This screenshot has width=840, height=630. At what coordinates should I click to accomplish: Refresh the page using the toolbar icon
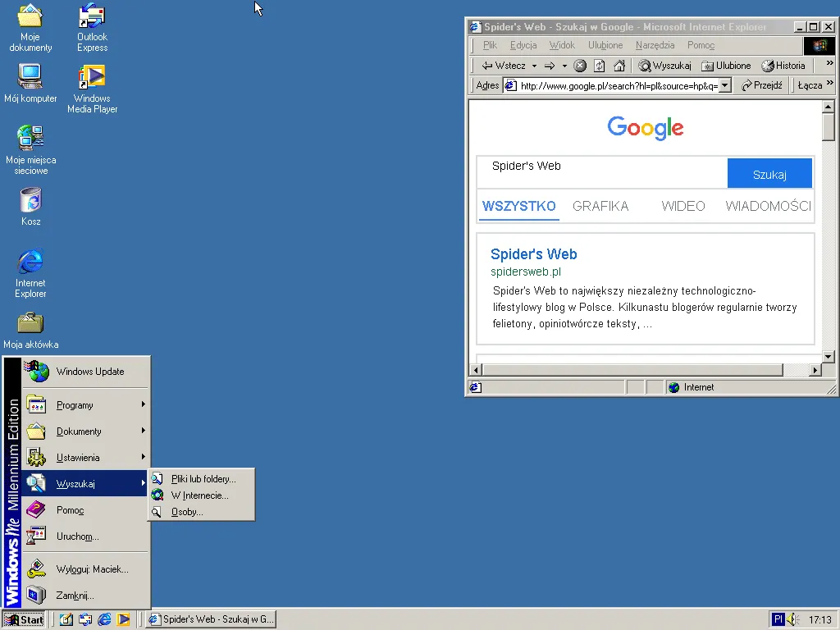600,66
